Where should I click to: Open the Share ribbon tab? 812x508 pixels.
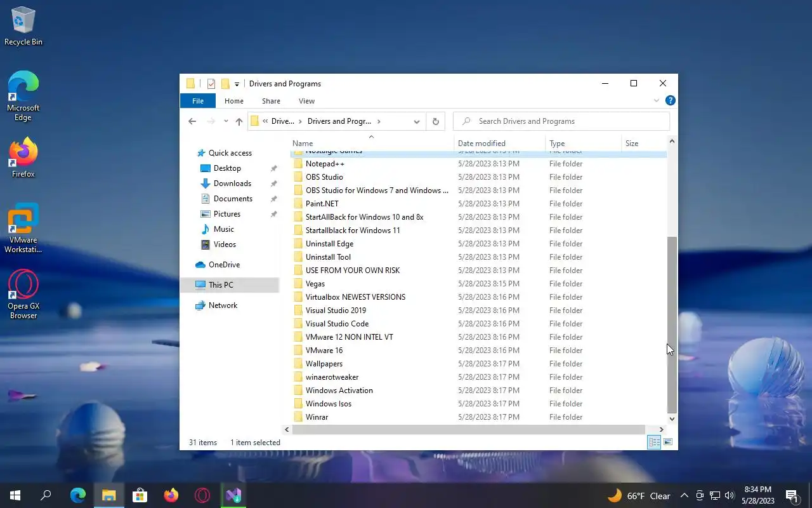[271, 101]
